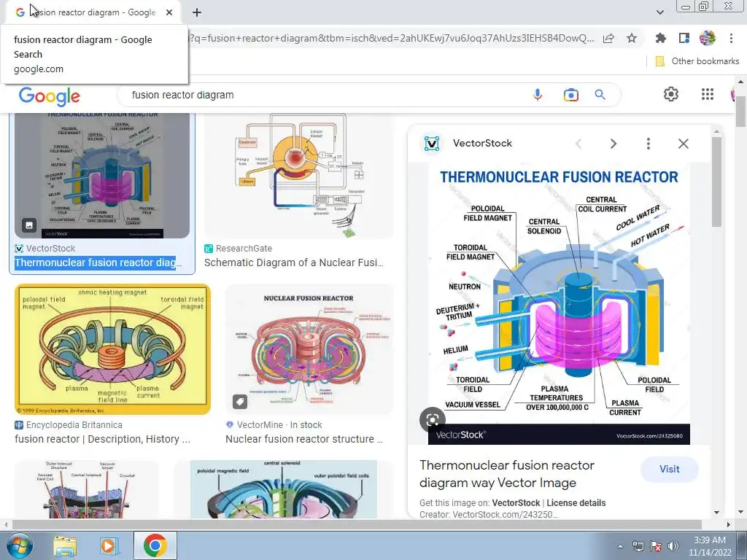Close the fusion reactor diagram tab
Viewport: 747px width, 560px height.
tap(169, 12)
